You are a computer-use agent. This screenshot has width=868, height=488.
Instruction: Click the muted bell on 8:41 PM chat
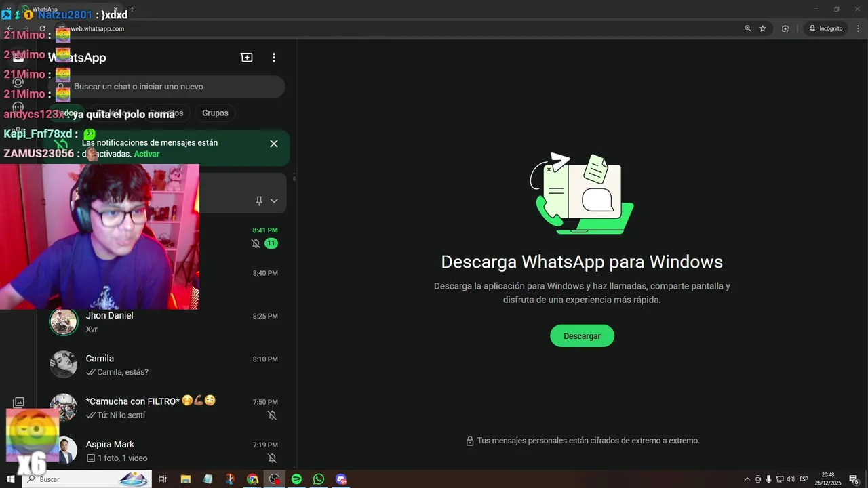[x=256, y=243]
